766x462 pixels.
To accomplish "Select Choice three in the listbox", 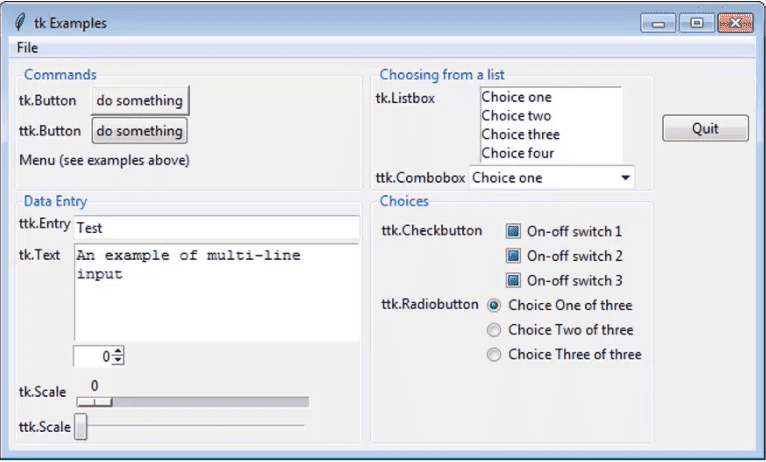I will 520,134.
